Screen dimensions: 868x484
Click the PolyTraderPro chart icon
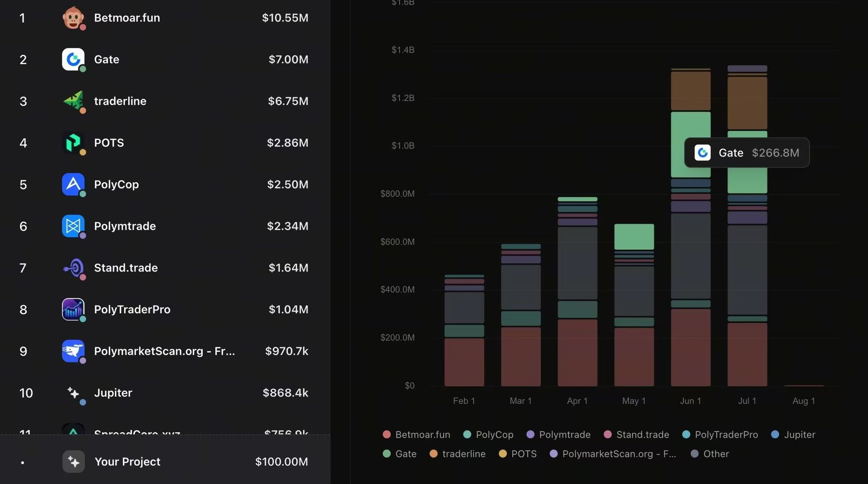[x=73, y=309]
